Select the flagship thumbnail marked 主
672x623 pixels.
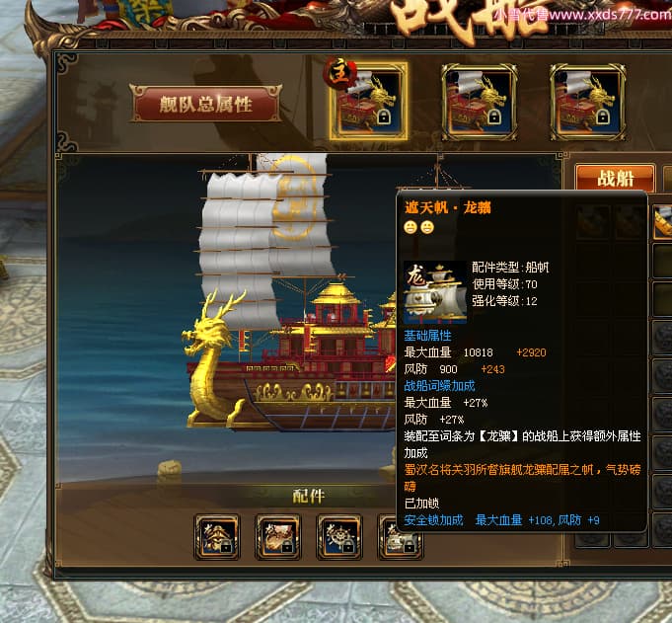369,102
